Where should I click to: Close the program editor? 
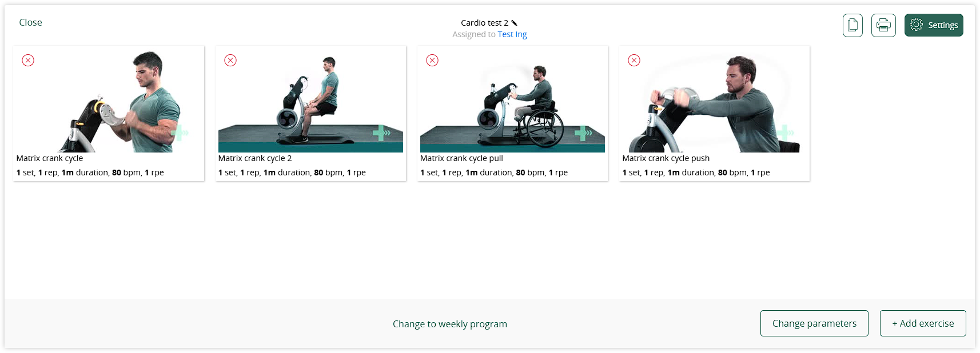tap(30, 22)
